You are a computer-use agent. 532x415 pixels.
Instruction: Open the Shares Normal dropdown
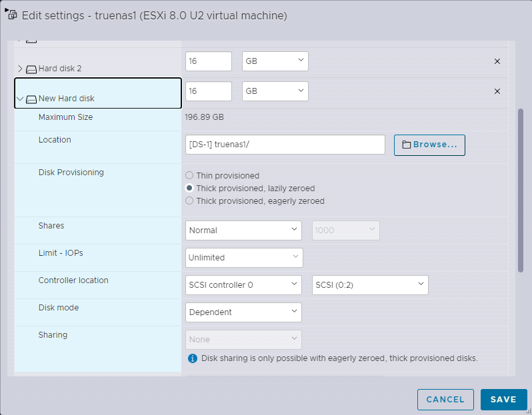(x=245, y=230)
